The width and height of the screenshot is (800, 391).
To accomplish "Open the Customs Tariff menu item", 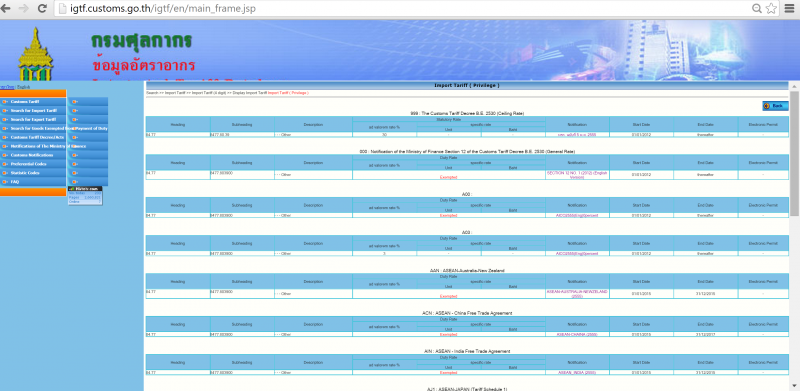I will click(33, 102).
